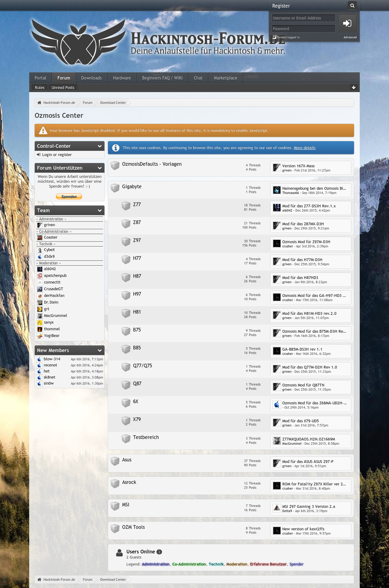Image resolution: width=389 pixels, height=588 pixels.
Task: Click avatar beside Z77MXQUOAOS.H2N.OZ1669M post
Action: pos(277,441)
